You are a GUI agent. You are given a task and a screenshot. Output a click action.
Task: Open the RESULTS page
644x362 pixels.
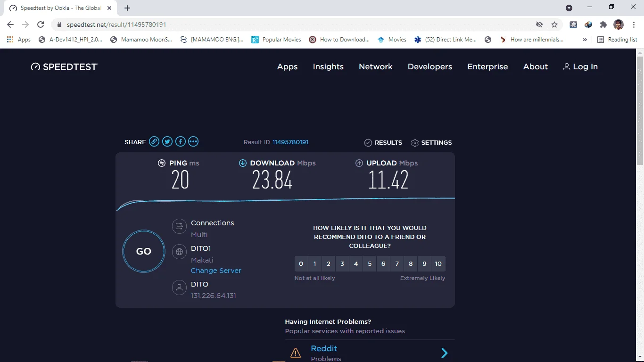pyautogui.click(x=383, y=142)
